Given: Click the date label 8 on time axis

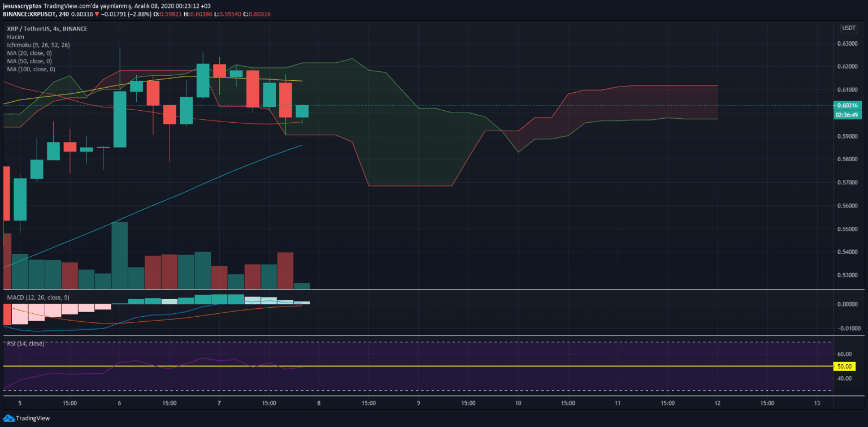Looking at the screenshot, I should [x=319, y=403].
